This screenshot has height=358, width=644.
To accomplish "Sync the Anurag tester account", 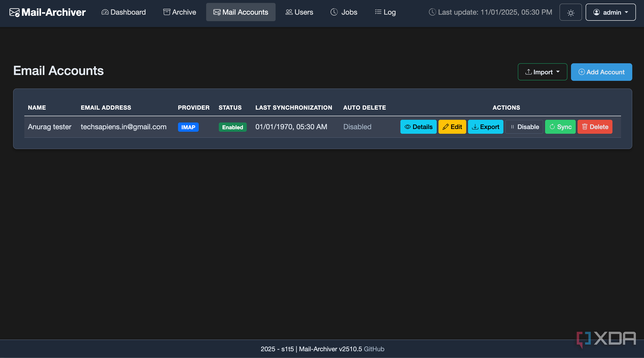I will click(x=560, y=127).
